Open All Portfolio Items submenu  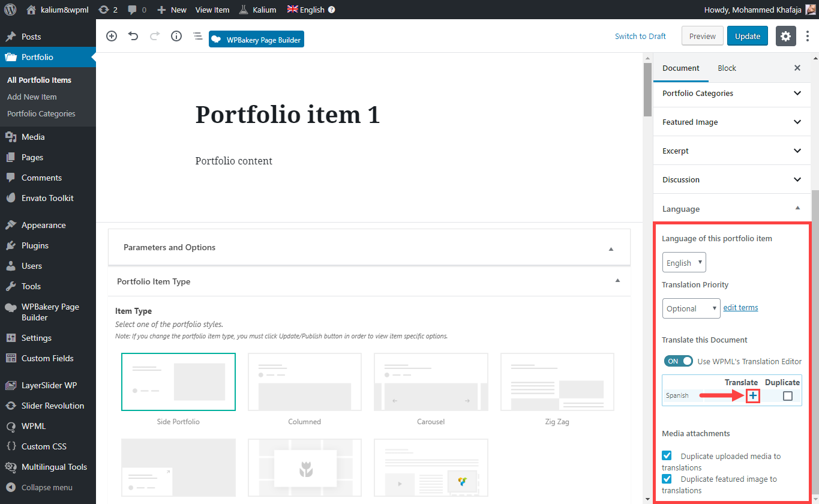click(39, 80)
